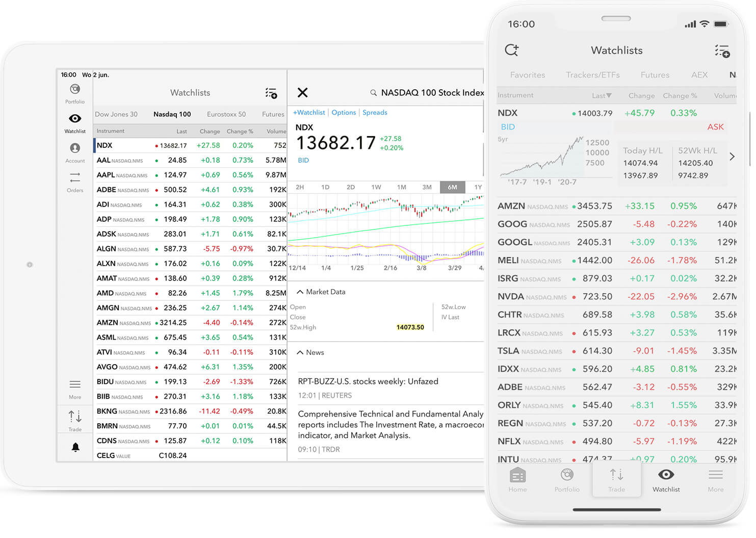
Task: Sort tablet list by Change % header
Action: 240,131
